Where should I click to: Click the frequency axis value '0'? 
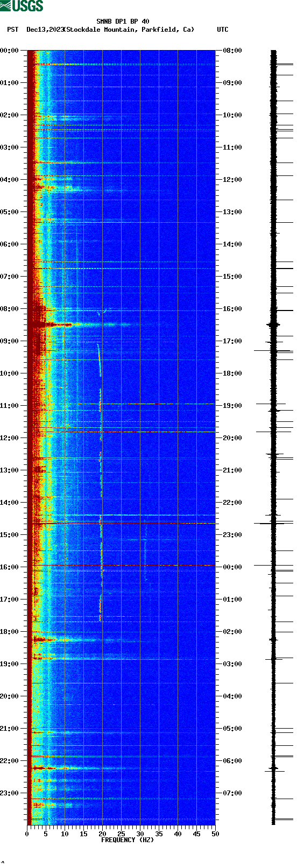[27, 834]
